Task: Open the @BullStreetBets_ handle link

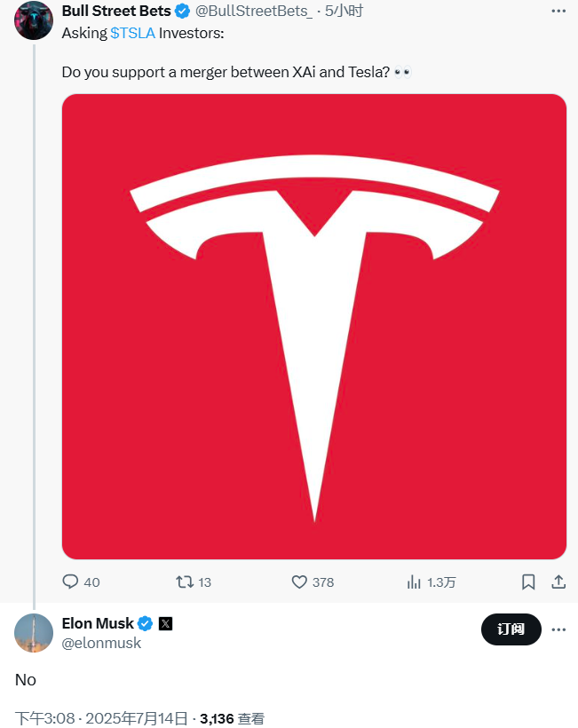Action: click(x=254, y=12)
